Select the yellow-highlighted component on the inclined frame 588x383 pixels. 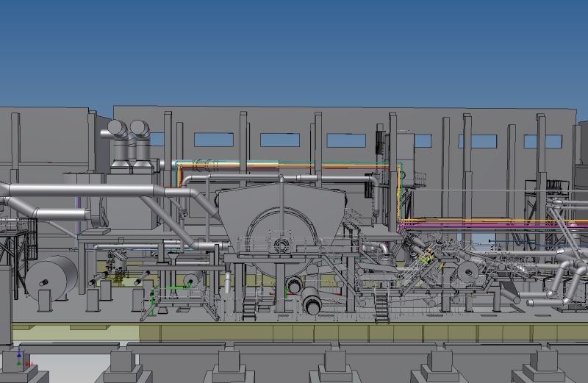pos(427,257)
